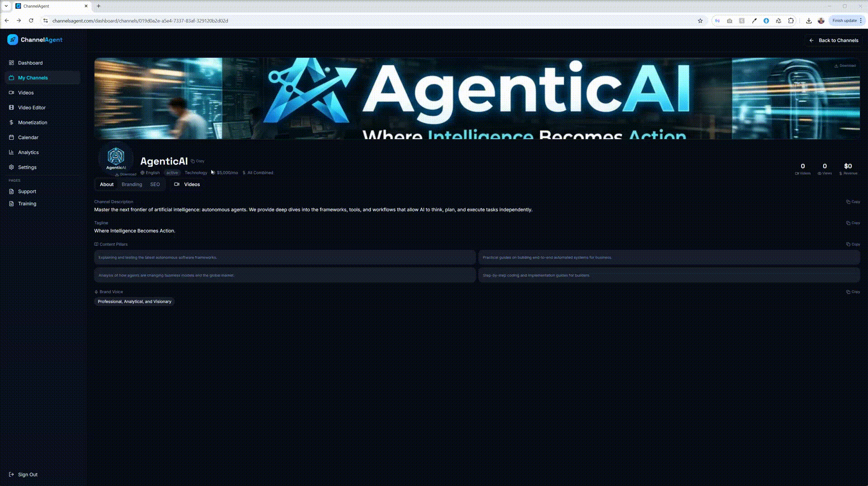
Task: View the Analytics page
Action: (28, 152)
